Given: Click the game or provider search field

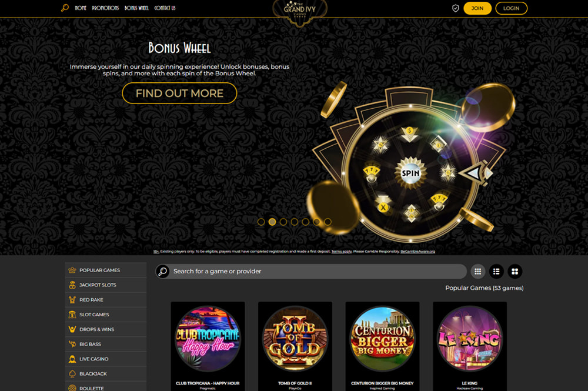Looking at the screenshot, I should (311, 272).
